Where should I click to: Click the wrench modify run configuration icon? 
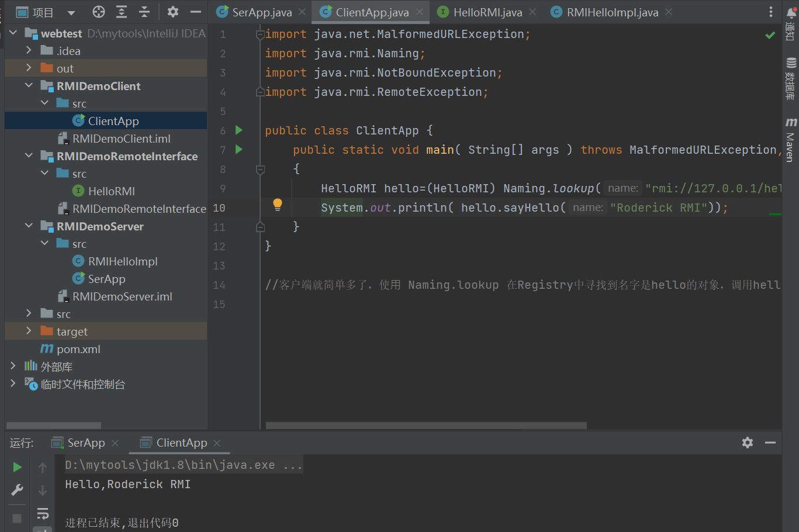(17, 490)
